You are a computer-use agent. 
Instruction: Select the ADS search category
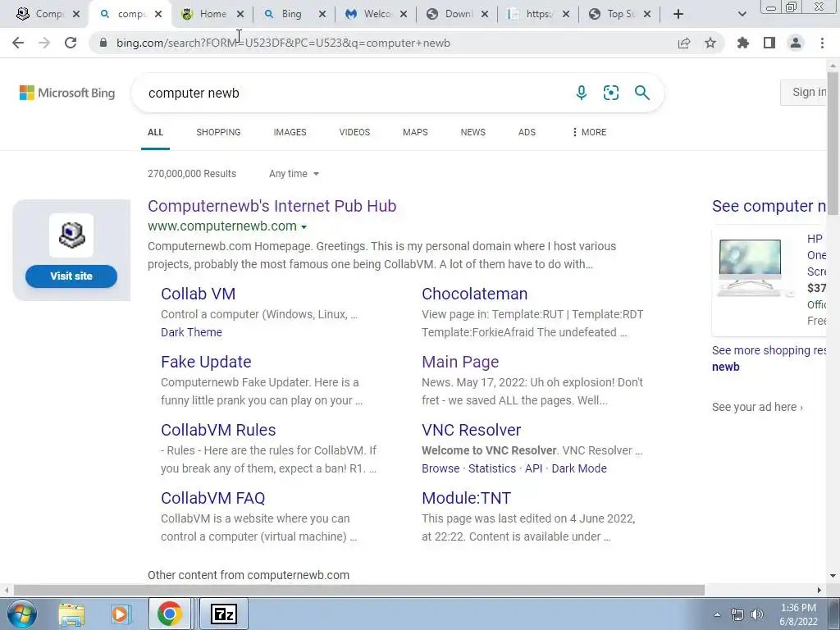(527, 132)
